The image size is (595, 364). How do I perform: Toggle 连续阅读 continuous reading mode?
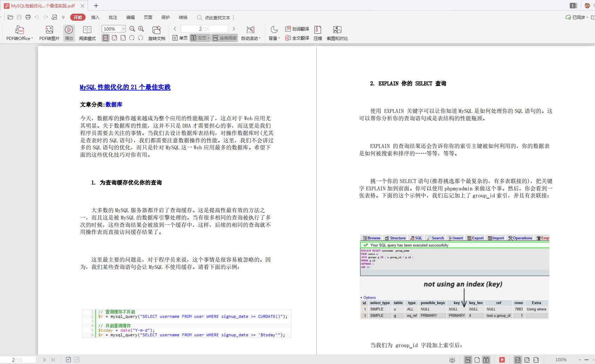click(224, 38)
